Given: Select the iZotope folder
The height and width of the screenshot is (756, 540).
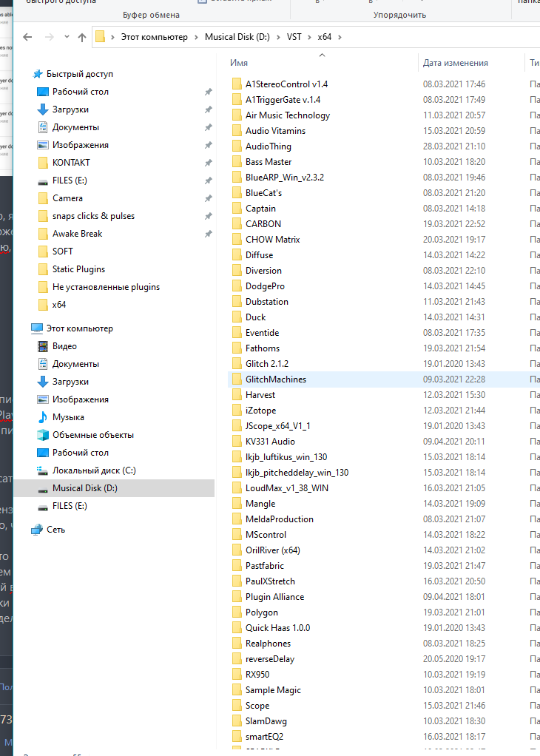Looking at the screenshot, I should 261,411.
